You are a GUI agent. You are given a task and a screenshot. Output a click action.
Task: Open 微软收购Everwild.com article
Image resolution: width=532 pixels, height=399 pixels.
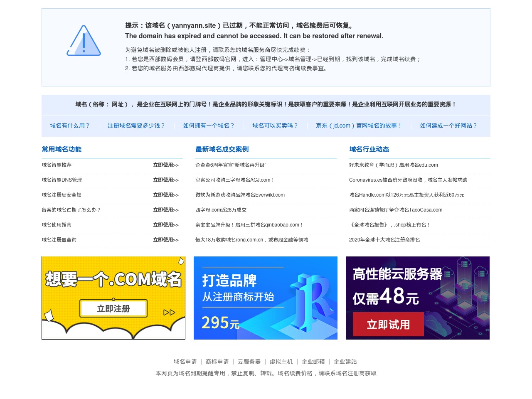240,195
